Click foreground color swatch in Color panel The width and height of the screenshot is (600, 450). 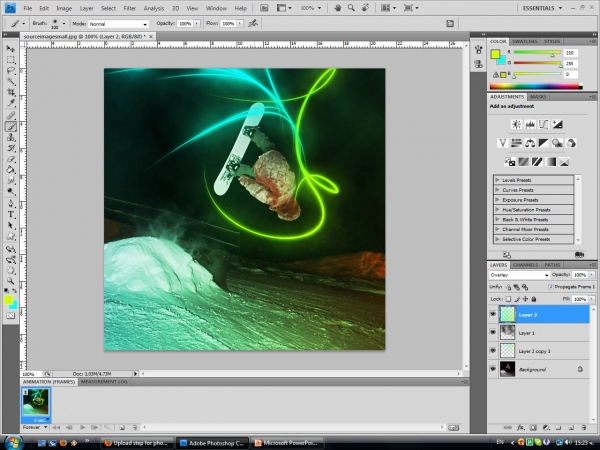pyautogui.click(x=495, y=54)
